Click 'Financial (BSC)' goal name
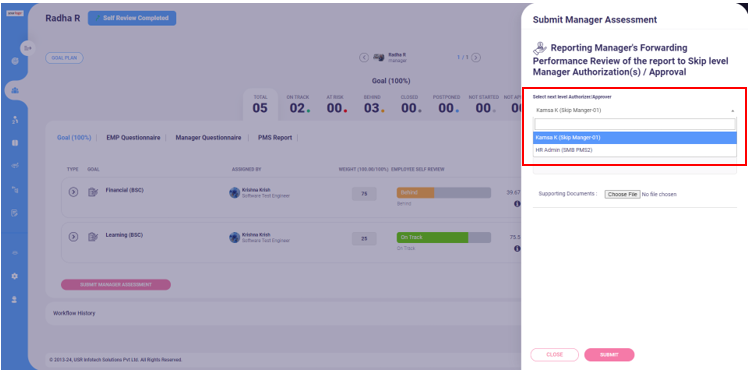 [x=124, y=190]
